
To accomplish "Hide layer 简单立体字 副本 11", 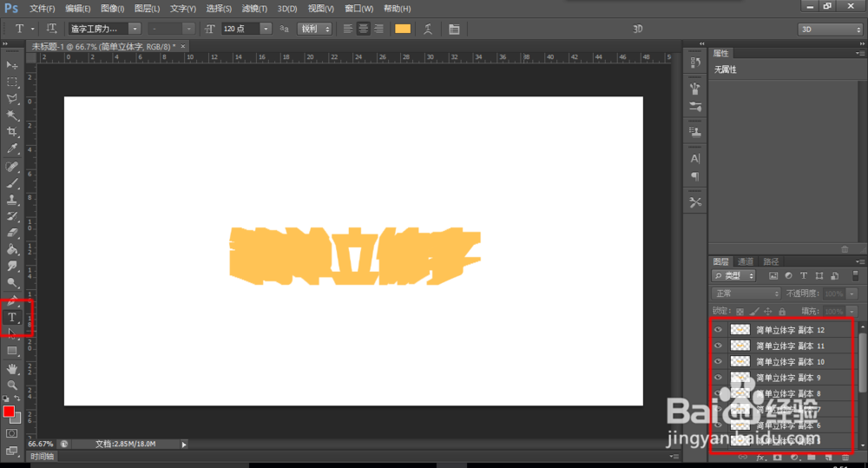I will point(718,346).
